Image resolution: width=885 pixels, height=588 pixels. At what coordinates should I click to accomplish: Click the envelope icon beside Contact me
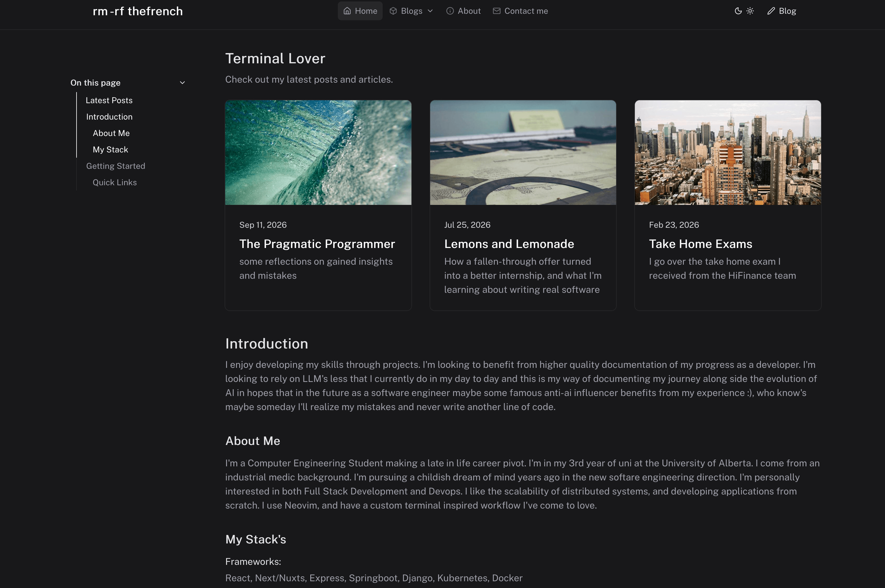pos(496,11)
